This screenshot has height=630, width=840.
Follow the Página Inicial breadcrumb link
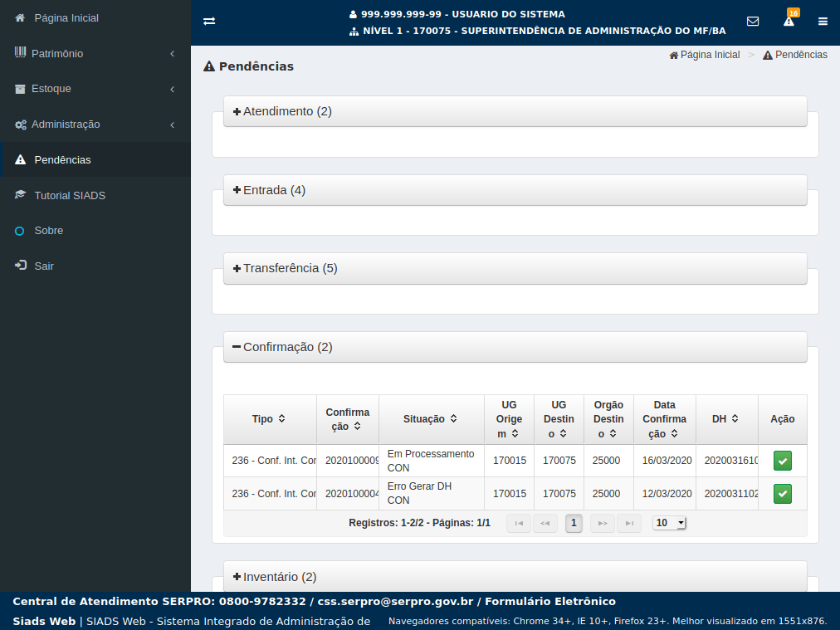pyautogui.click(x=705, y=55)
